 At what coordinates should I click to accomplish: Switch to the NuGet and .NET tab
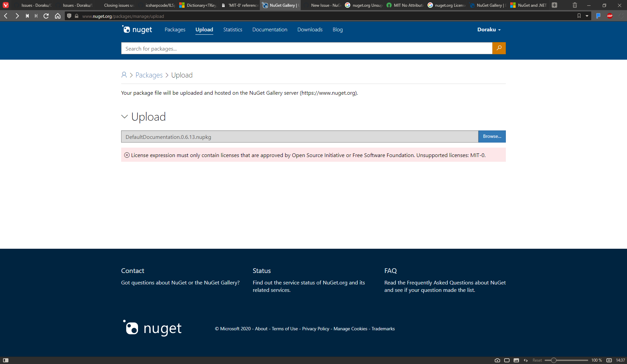tap(529, 5)
